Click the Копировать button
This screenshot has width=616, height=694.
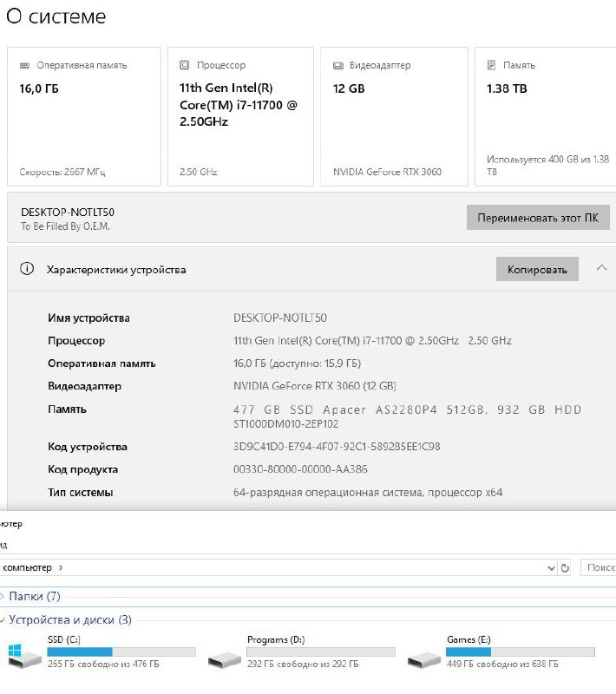coord(537,269)
